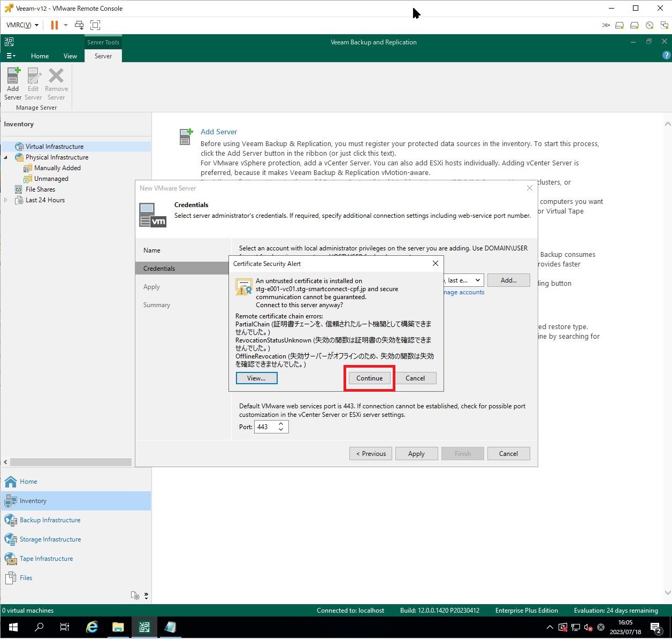The height and width of the screenshot is (640, 672).
Task: Click Edit Server ribbon icon
Action: click(33, 84)
